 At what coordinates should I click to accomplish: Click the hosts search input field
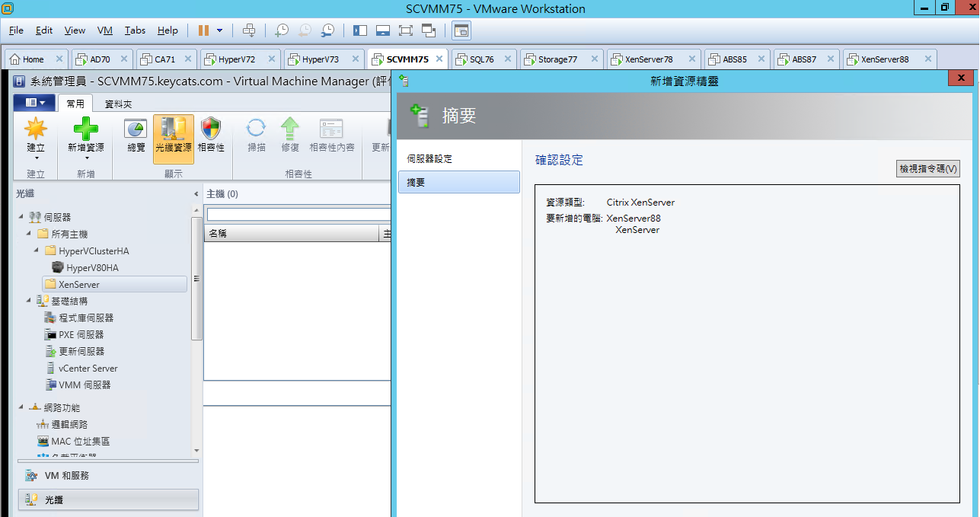[298, 215]
